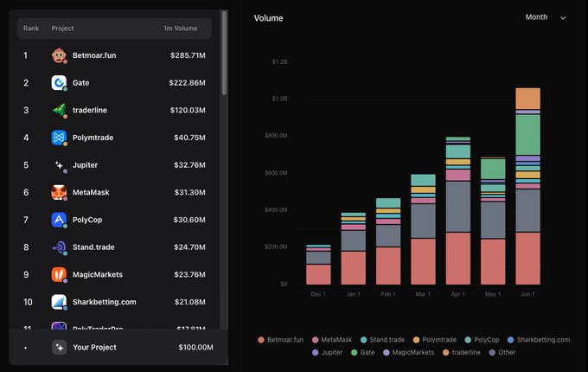Select the $30.60M volume value
Image resolution: width=588 pixels, height=372 pixels.
coord(189,220)
